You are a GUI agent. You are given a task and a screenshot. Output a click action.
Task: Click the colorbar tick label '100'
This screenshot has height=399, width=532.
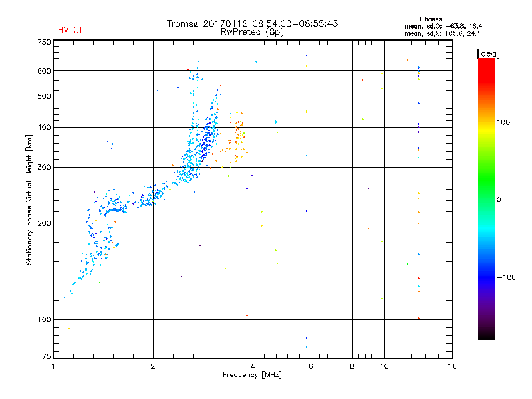(x=503, y=122)
